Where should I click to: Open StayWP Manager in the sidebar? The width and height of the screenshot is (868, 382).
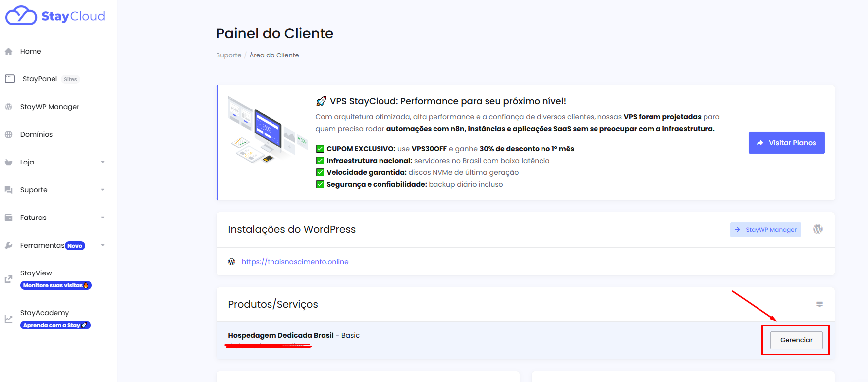pos(50,107)
